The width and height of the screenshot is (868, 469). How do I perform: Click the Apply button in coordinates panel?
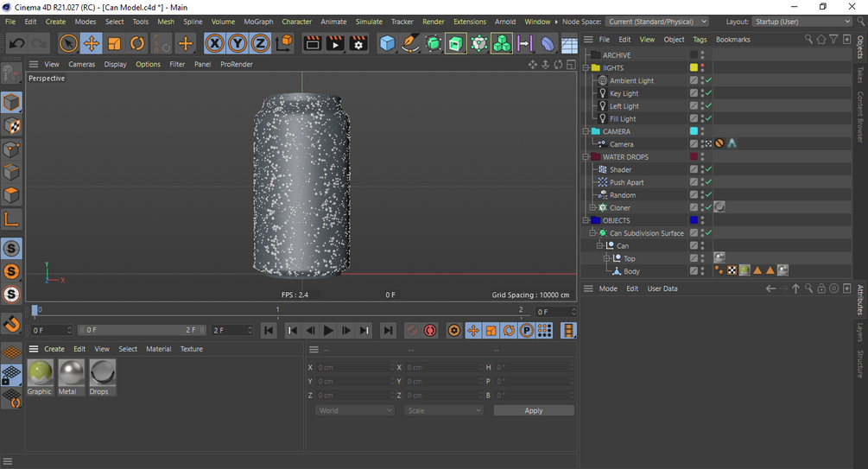[533, 410]
